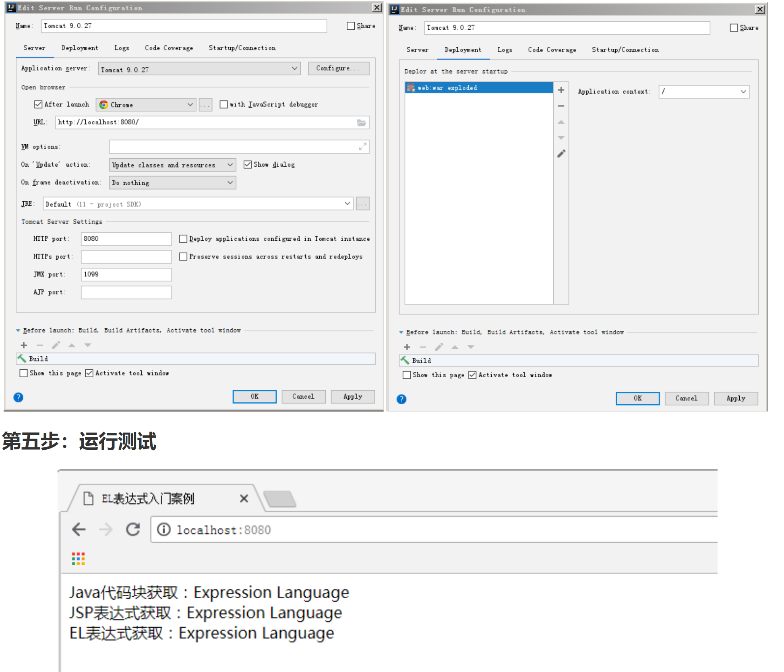This screenshot has height=672, width=784.
Task: Click the browser ellipsis button next to Chrome
Action: tap(205, 105)
